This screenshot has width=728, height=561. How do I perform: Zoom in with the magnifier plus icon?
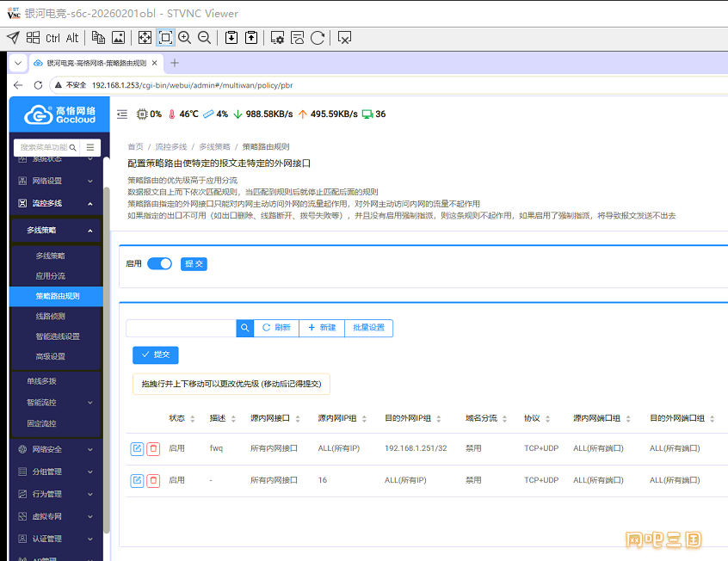(x=185, y=38)
